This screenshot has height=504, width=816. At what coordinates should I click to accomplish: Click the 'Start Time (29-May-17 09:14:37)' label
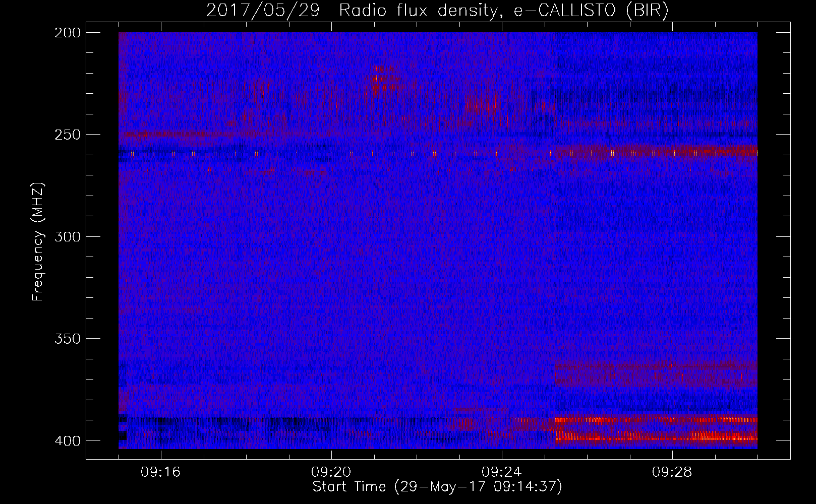point(437,487)
